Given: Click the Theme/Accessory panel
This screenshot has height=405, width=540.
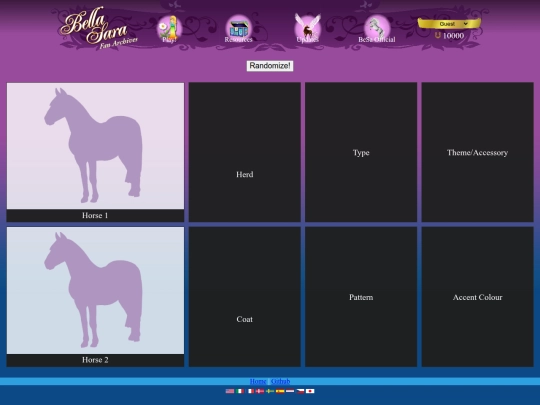Looking at the screenshot, I should coord(477,152).
